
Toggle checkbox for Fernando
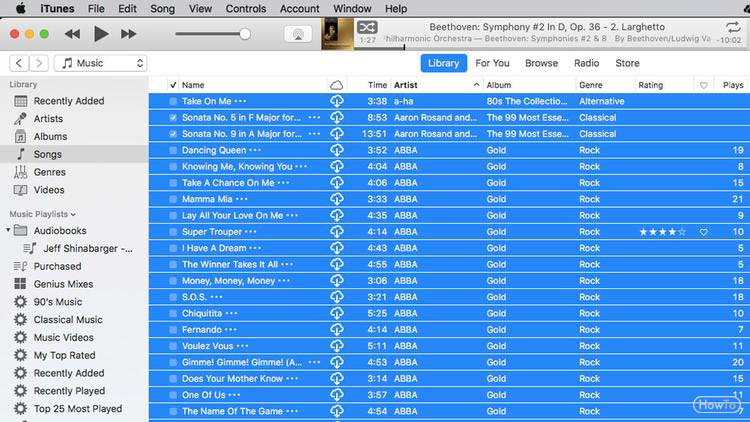(173, 330)
